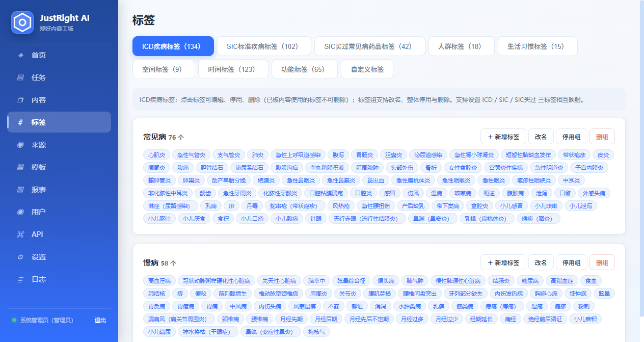The width and height of the screenshot is (644, 342).
Task: Open the 功能标签（65）tab
Action: pos(305,69)
